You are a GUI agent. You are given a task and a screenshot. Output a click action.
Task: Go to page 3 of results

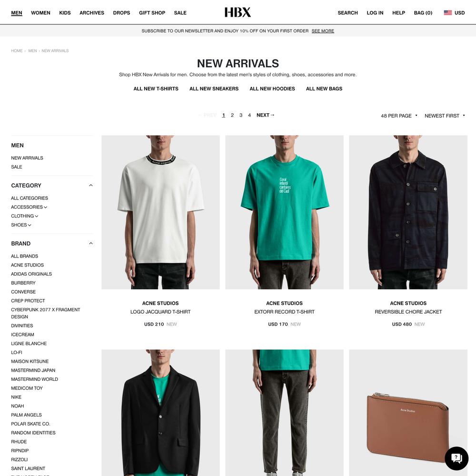241,115
